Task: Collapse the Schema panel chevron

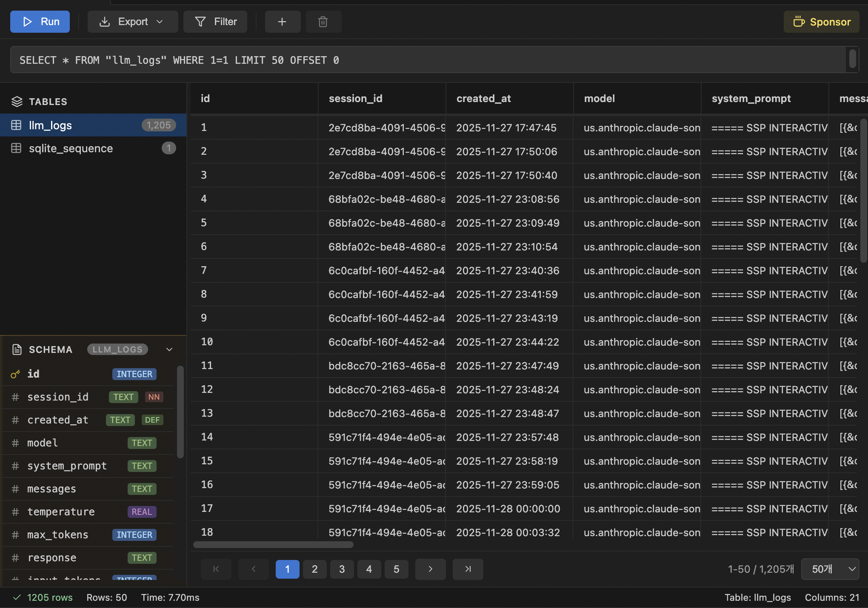Action: pyautogui.click(x=169, y=349)
